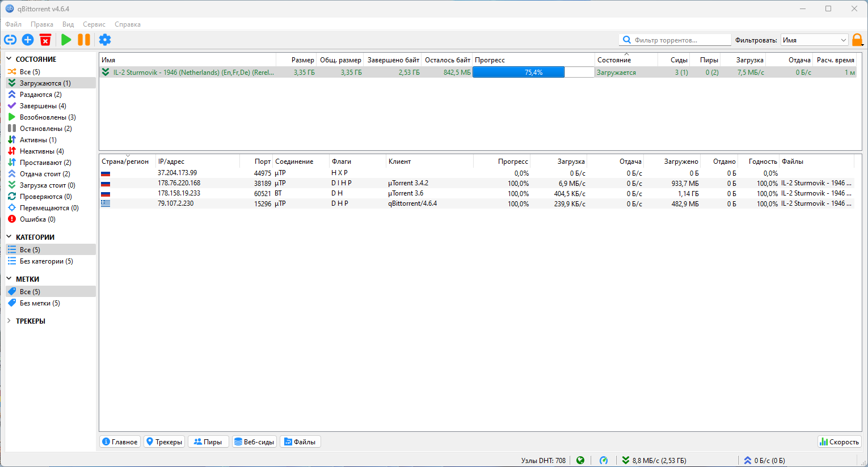Sort peers by Страна/регион column
This screenshot has width=868, height=467.
[127, 162]
